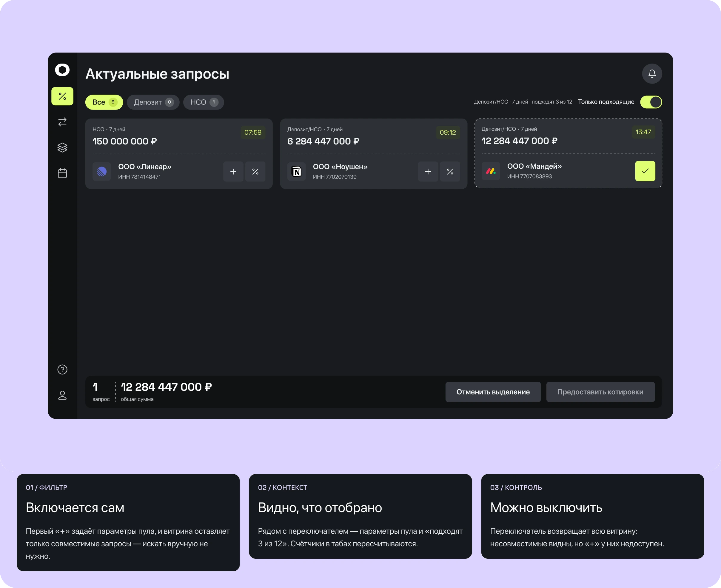721x588 pixels.
Task: Open help question mark icon in sidebar
Action: [62, 369]
